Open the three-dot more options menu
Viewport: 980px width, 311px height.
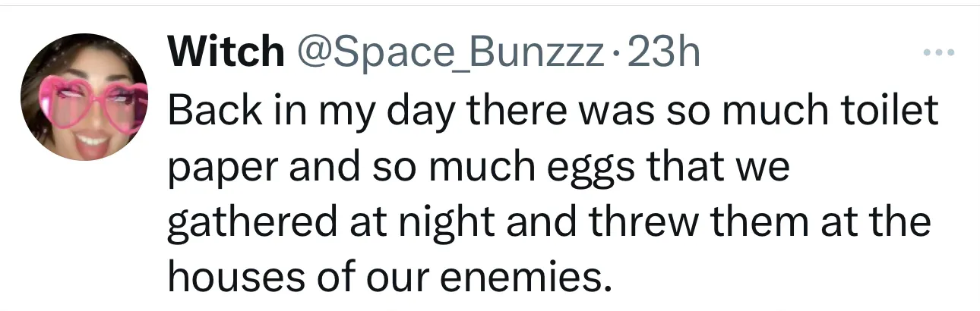coord(935,53)
